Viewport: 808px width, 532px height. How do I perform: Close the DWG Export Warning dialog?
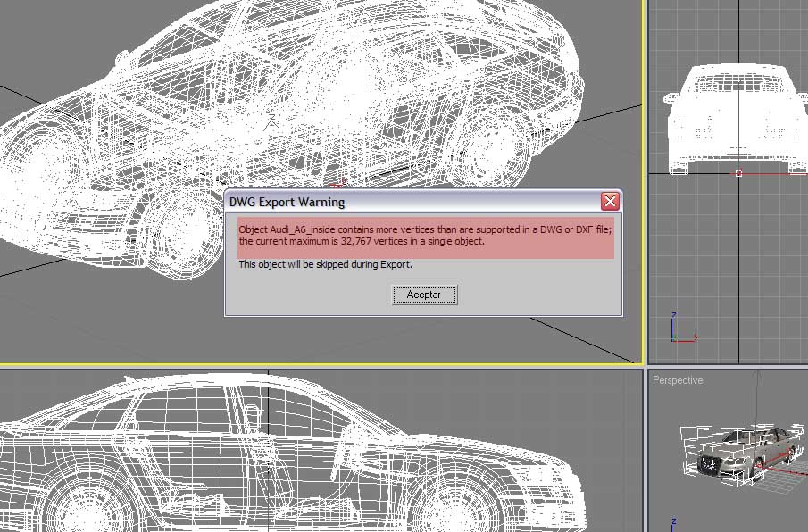coord(610,202)
